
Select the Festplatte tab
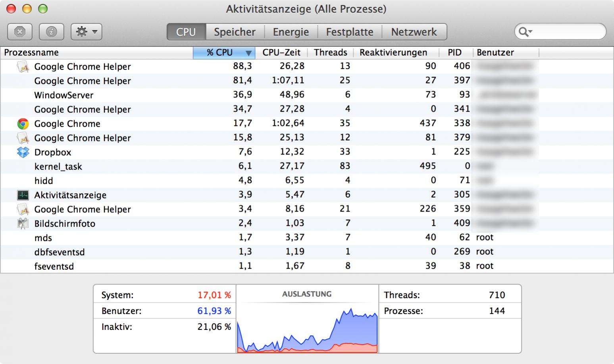click(350, 32)
